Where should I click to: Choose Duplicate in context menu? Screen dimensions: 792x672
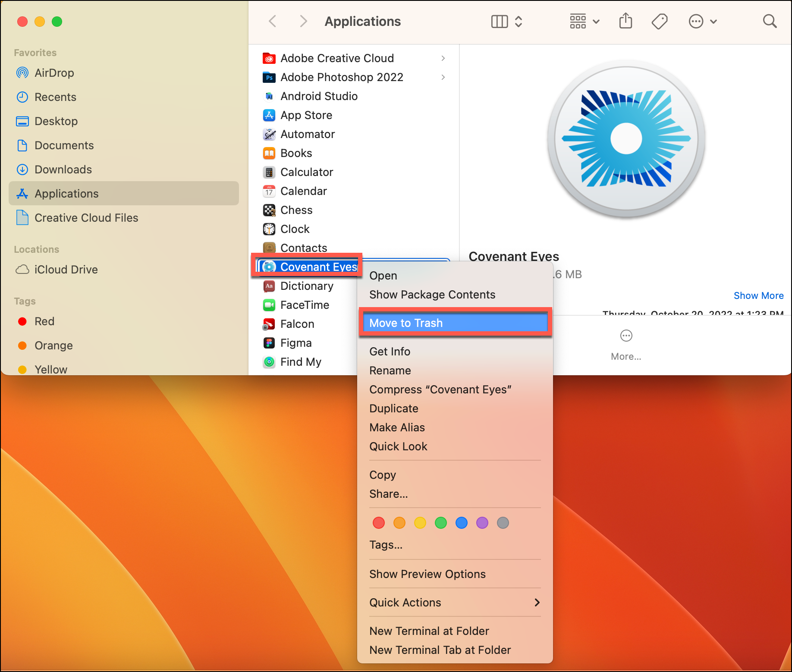(x=455, y=408)
